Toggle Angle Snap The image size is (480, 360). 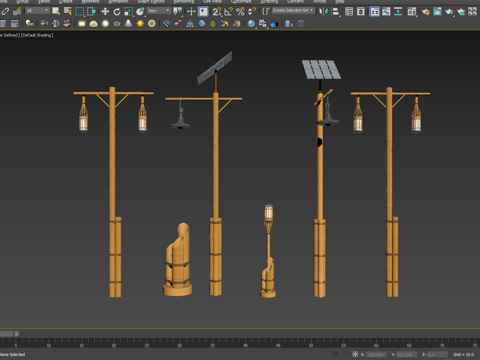point(228,12)
